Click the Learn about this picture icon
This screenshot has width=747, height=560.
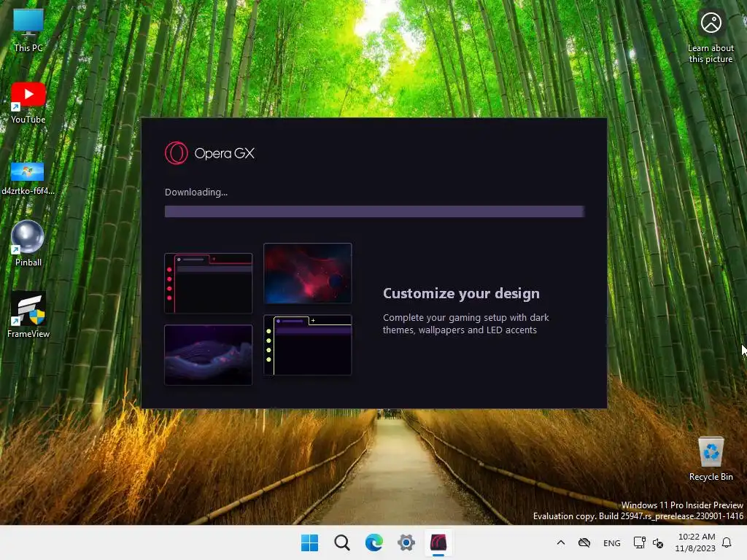(x=711, y=37)
